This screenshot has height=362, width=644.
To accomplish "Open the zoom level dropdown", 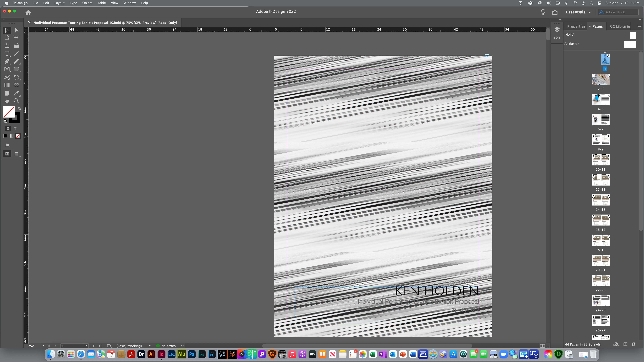I will tap(43, 346).
